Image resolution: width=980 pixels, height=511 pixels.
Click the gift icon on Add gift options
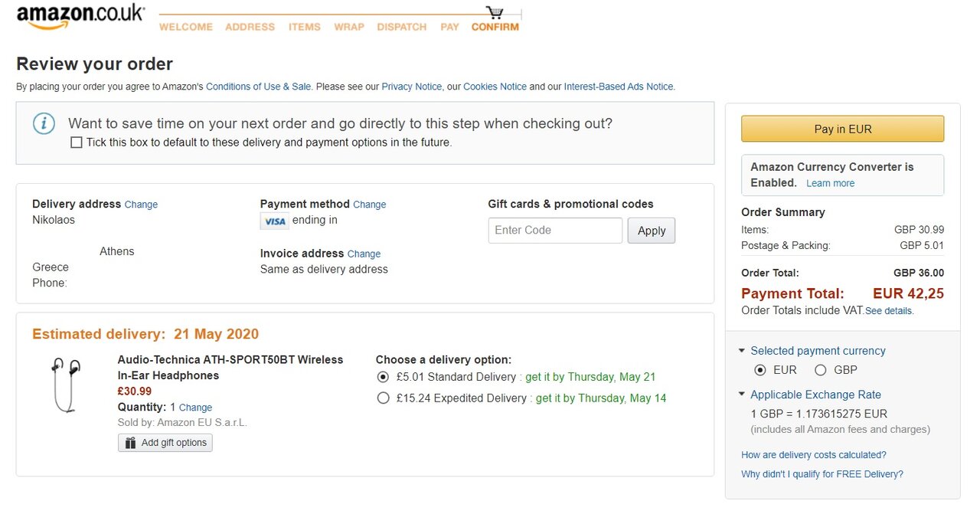(131, 443)
